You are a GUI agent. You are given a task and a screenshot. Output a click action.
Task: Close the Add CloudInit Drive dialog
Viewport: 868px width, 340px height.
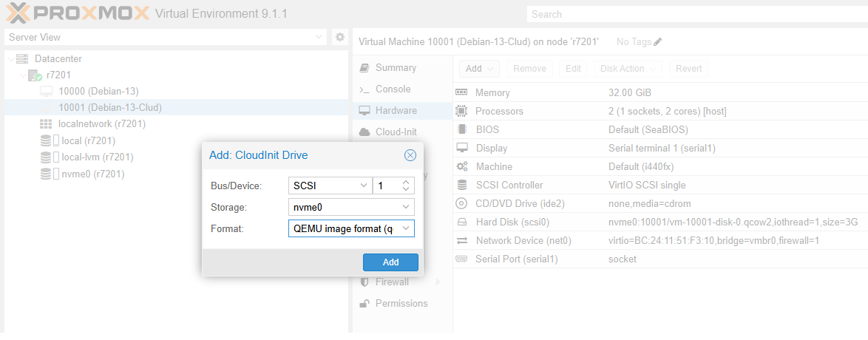click(410, 155)
